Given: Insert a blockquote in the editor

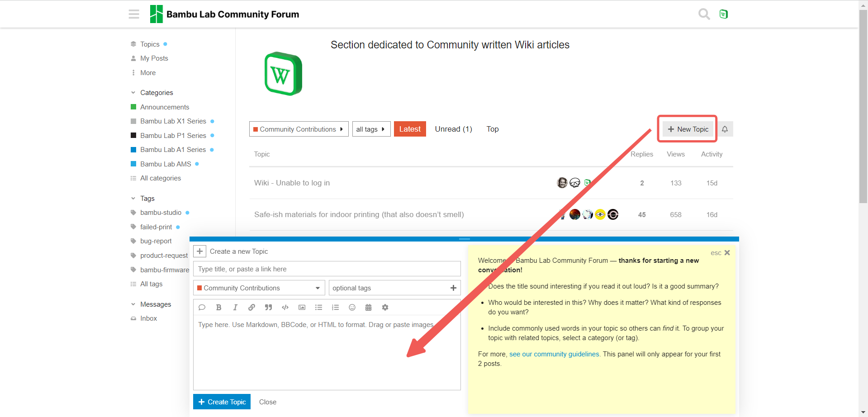Looking at the screenshot, I should 268,308.
